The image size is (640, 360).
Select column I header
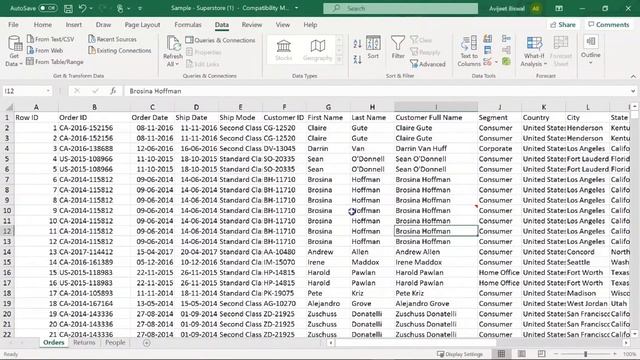436,107
